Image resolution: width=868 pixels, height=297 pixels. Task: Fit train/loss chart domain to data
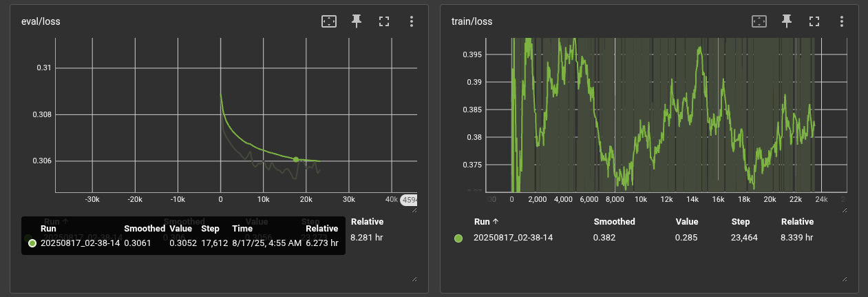click(759, 21)
